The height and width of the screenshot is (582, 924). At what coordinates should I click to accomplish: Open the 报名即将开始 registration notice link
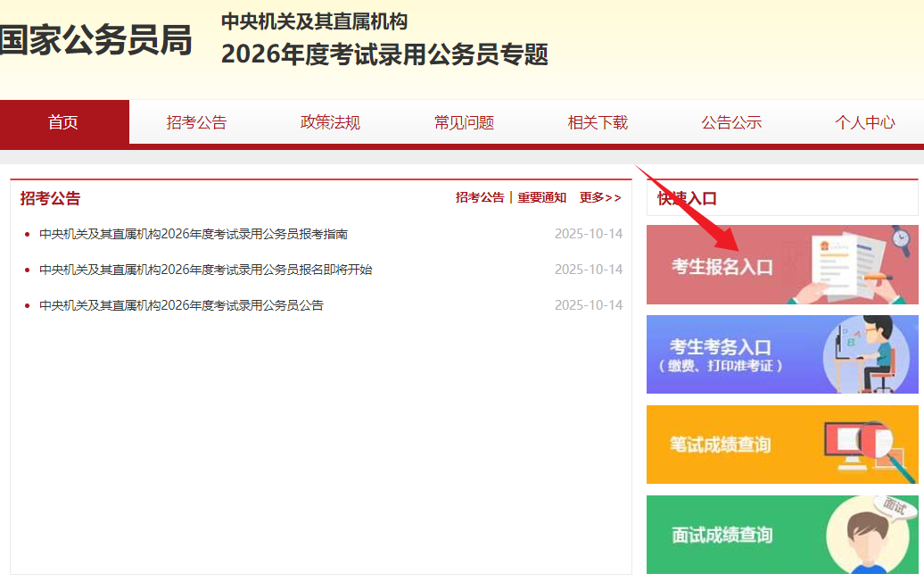click(206, 270)
